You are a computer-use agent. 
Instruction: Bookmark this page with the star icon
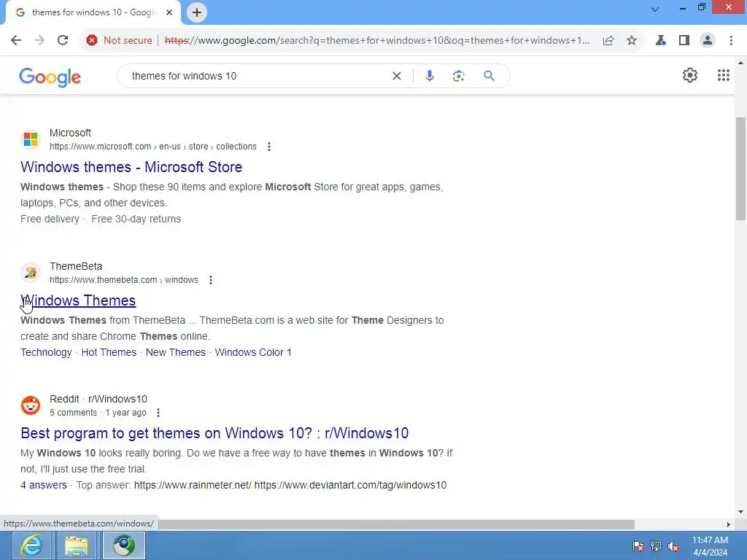(632, 41)
